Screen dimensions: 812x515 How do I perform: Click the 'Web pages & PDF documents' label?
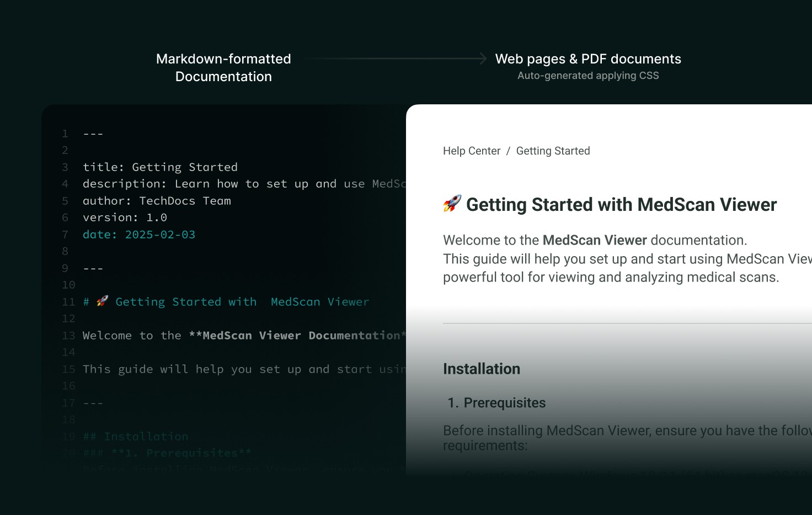pyautogui.click(x=588, y=59)
